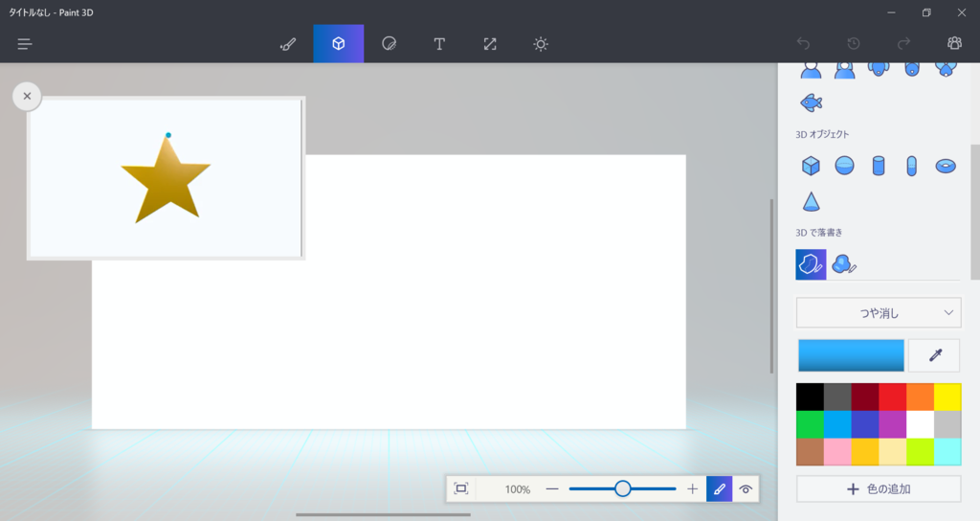Pick the green palette color
Viewport: 980px width, 521px height.
pos(810,424)
